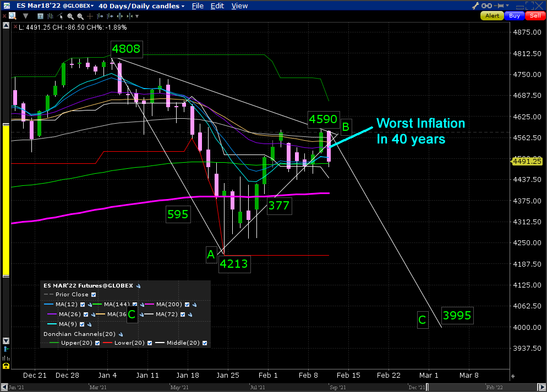Open the View menu

click(240, 6)
